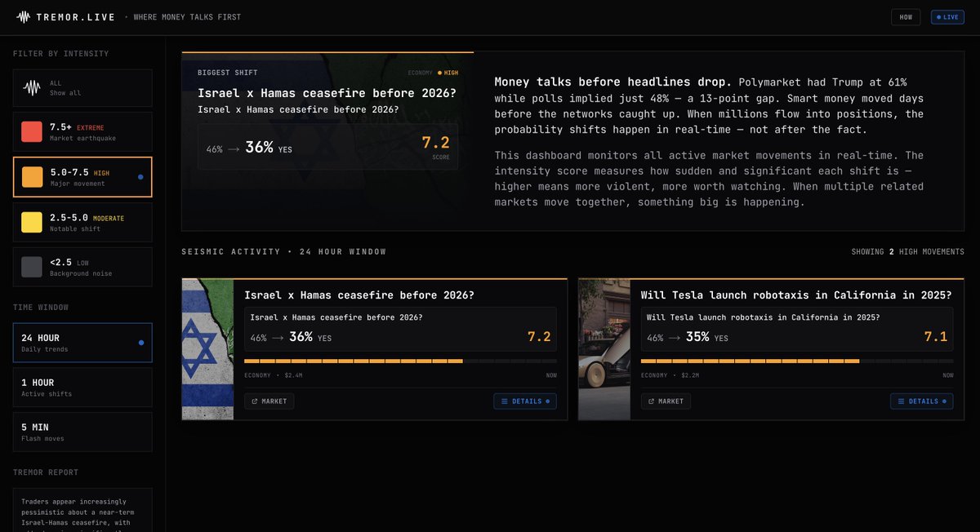The width and height of the screenshot is (980, 532).
Task: Click external-link icon on Israel card MARKET button
Action: tap(255, 401)
